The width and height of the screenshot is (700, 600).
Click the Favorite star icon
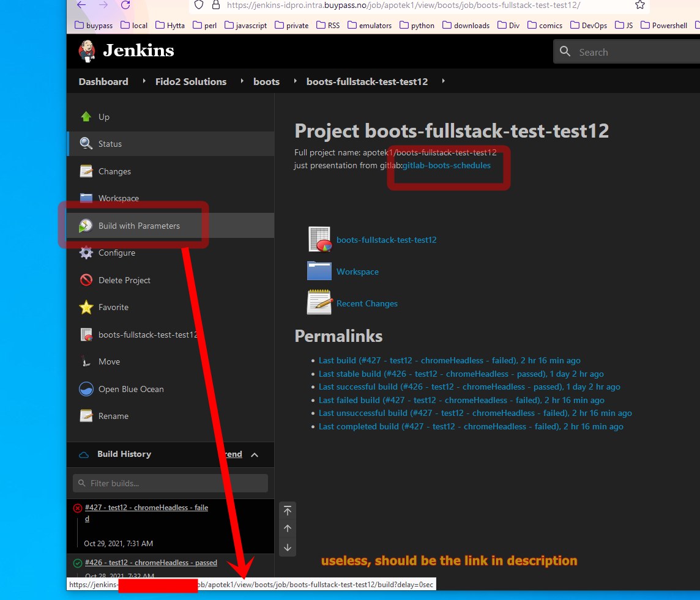click(86, 307)
